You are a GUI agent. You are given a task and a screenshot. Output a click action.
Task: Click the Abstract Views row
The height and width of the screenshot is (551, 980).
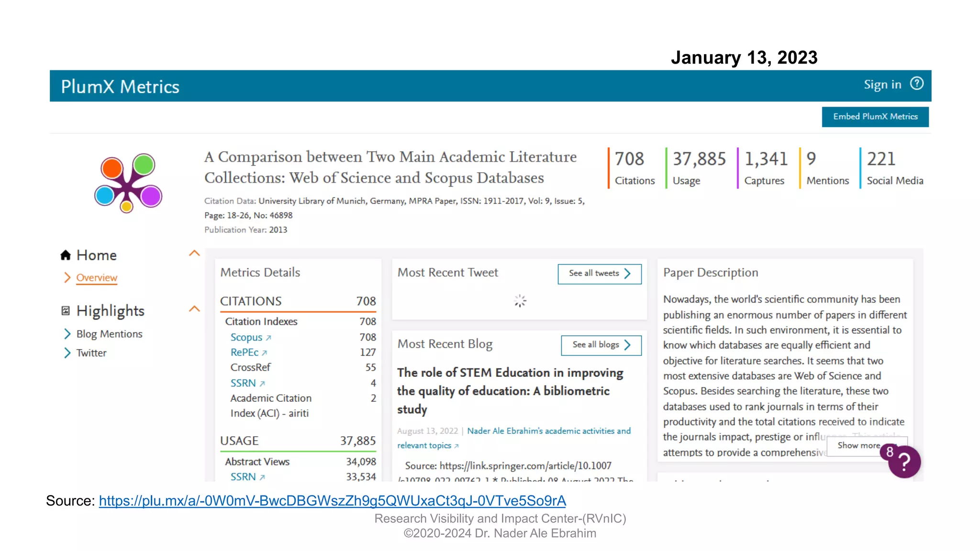(301, 462)
